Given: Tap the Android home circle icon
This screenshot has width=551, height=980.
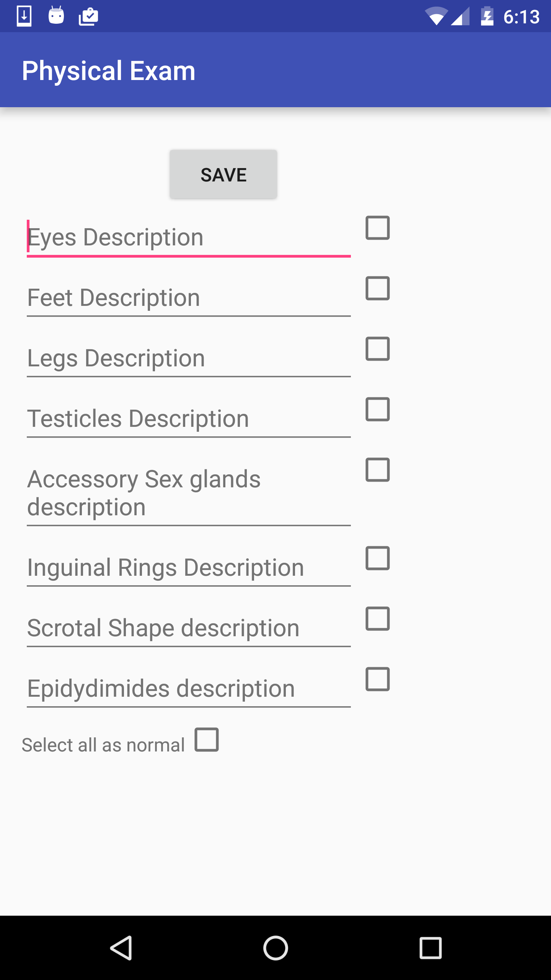Looking at the screenshot, I should (275, 948).
